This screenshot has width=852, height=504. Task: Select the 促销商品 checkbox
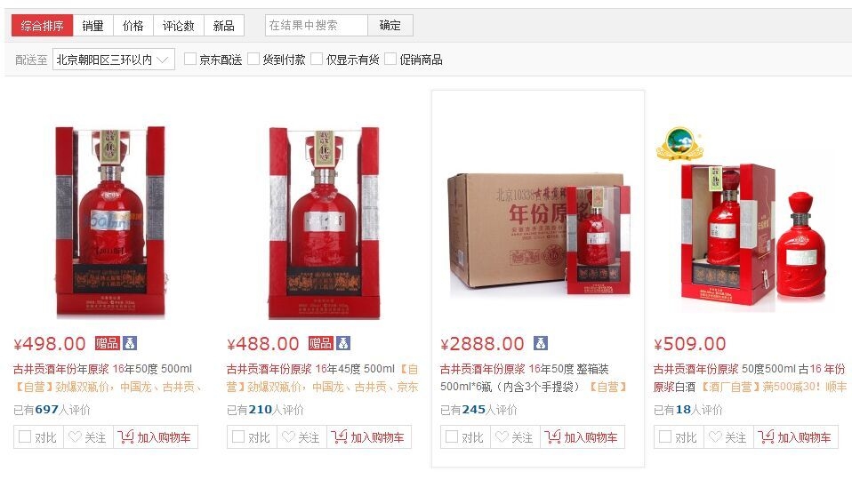pyautogui.click(x=390, y=59)
